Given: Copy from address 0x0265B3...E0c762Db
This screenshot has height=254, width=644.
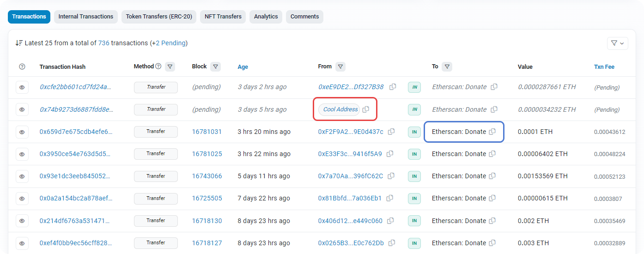Looking at the screenshot, I should click(x=392, y=243).
